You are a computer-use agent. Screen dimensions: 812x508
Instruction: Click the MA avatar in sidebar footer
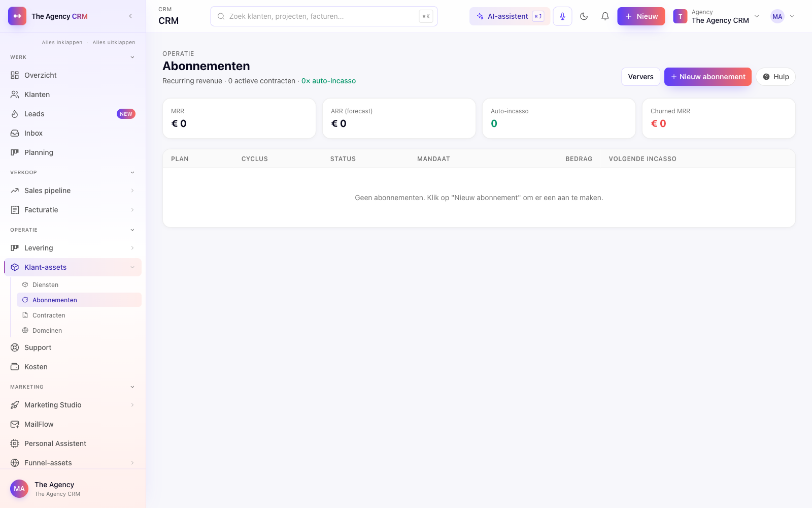(19, 489)
